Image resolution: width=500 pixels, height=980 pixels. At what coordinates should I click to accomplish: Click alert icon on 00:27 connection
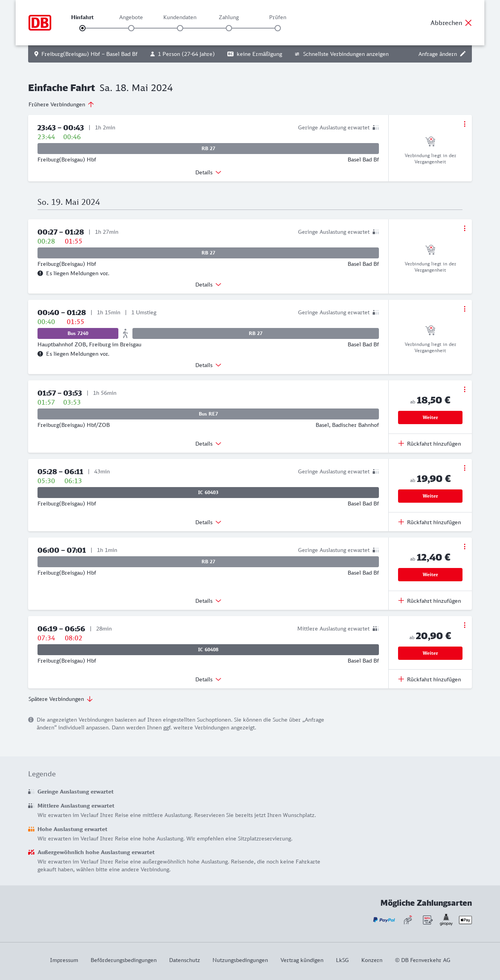tap(40, 273)
